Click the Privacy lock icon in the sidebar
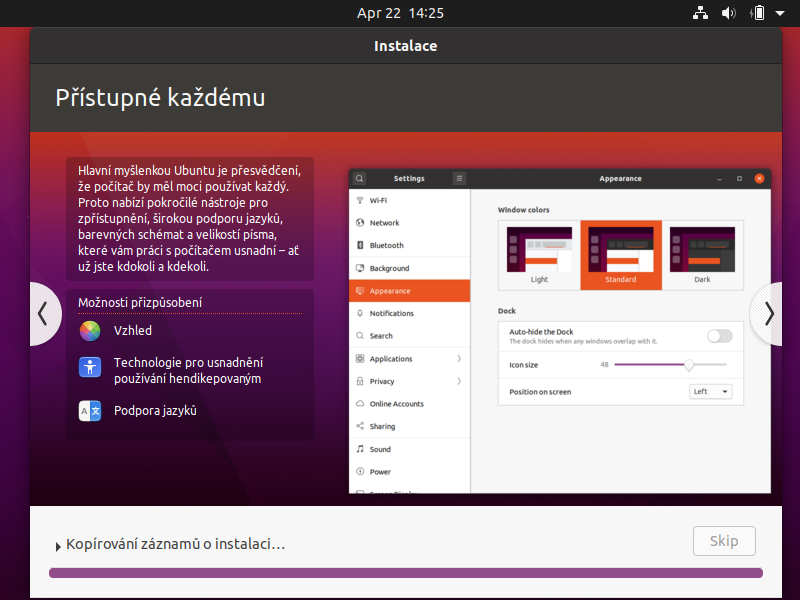The width and height of the screenshot is (800, 600). pyautogui.click(x=360, y=381)
